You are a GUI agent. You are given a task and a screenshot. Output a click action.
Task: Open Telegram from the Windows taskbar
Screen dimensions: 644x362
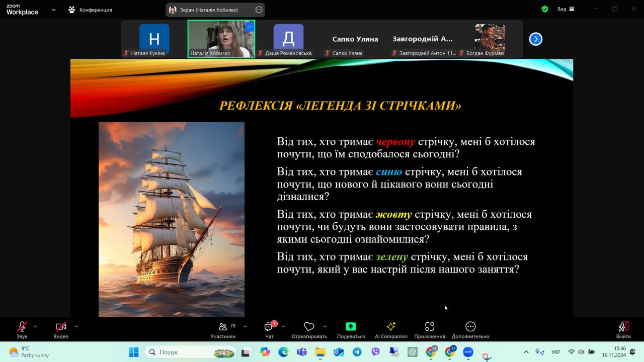coord(357,352)
